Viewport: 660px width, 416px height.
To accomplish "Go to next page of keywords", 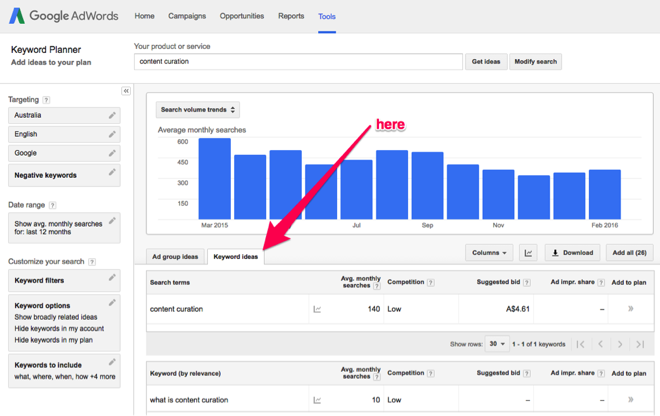I will point(620,344).
